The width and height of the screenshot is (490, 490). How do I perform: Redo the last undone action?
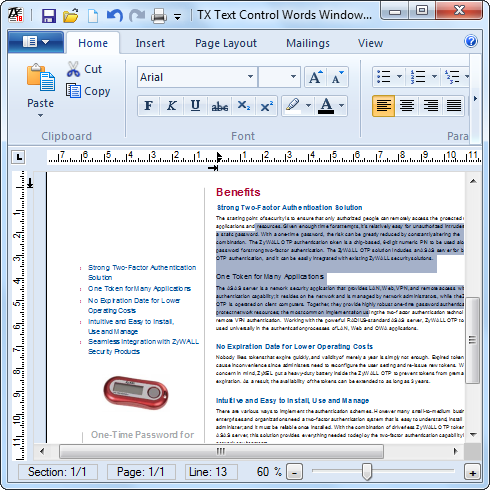[137, 15]
